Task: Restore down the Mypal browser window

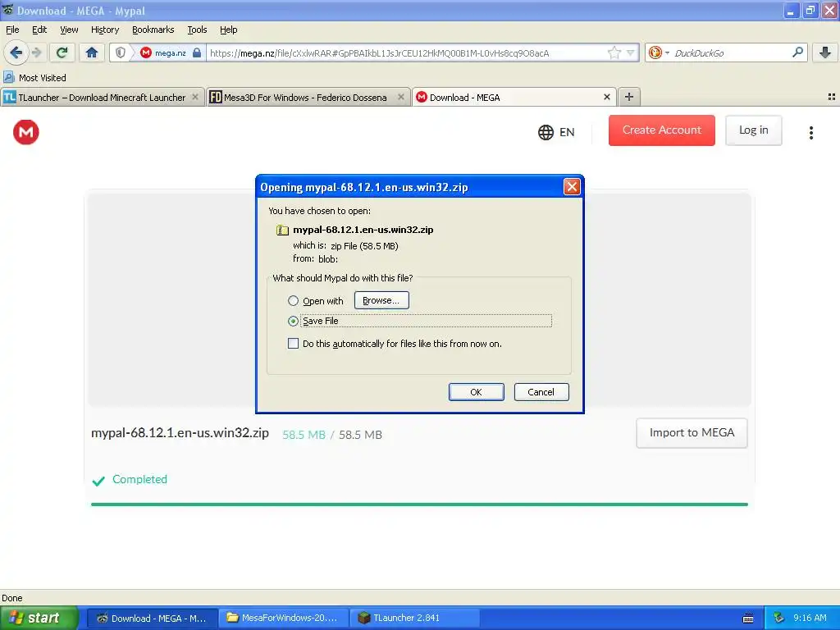Action: point(810,10)
